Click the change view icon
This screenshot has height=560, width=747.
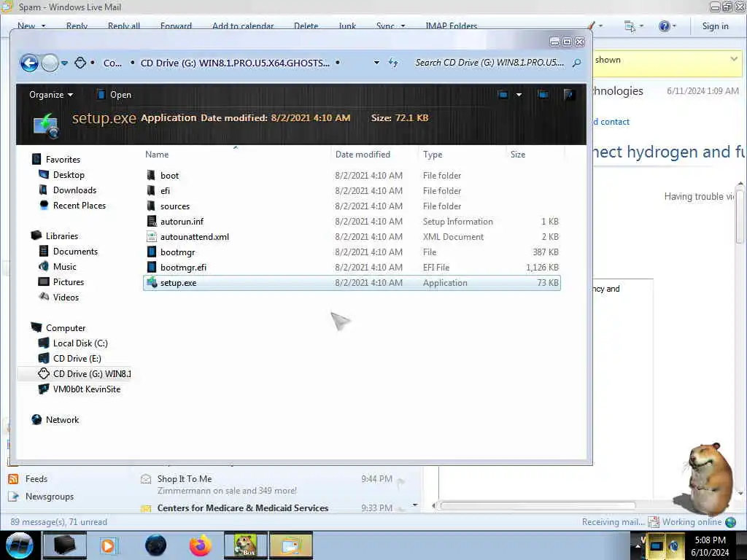tap(503, 95)
